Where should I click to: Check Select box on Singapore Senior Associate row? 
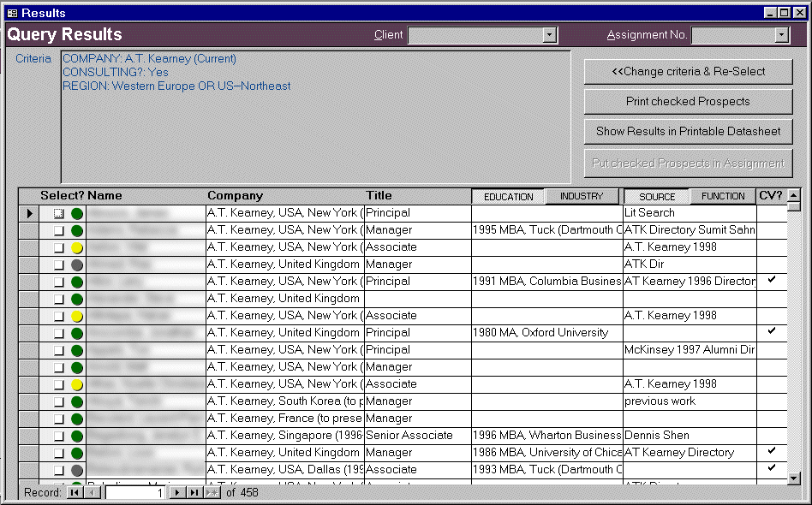(59, 437)
